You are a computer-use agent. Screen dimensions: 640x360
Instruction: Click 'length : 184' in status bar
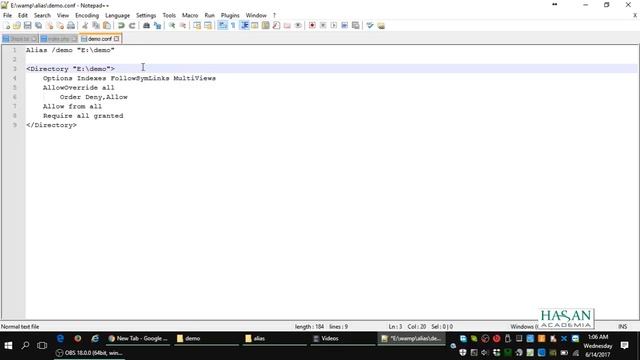(309, 327)
